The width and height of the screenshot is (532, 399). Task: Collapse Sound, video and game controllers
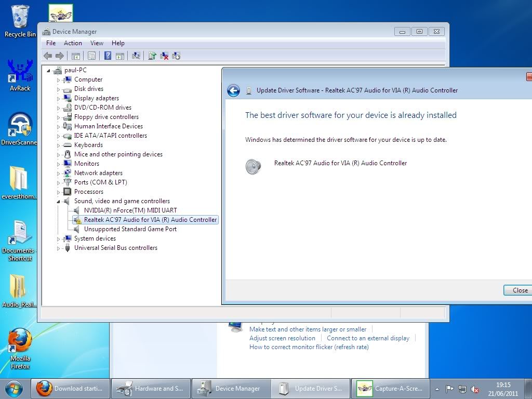59,201
